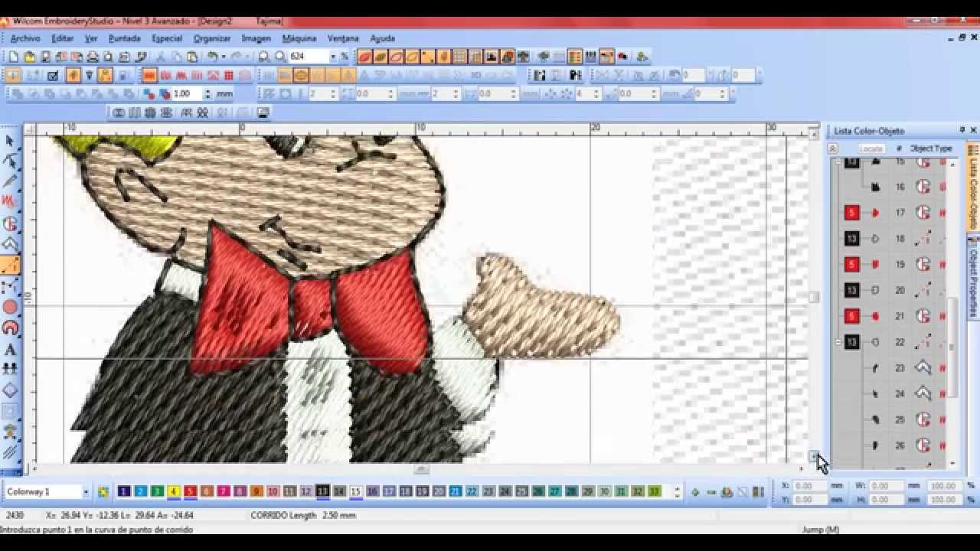
Task: Toggle the highlighted orange hand icon
Action: pyautogui.click(x=73, y=75)
